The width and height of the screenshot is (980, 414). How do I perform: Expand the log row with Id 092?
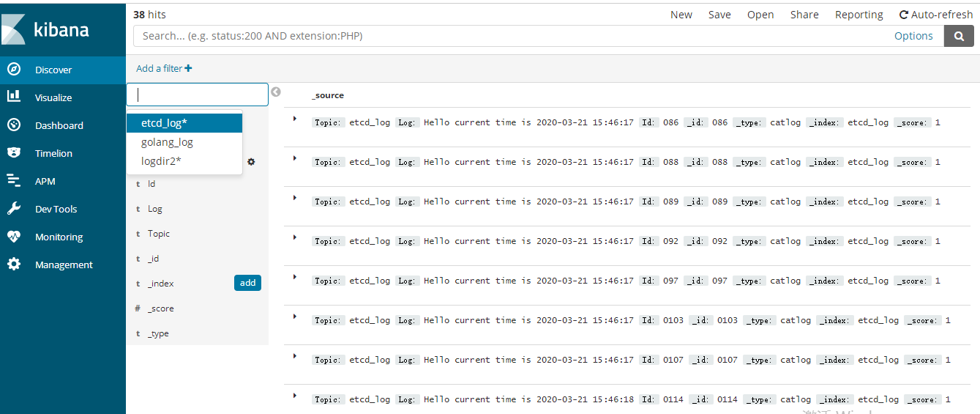[x=295, y=237]
